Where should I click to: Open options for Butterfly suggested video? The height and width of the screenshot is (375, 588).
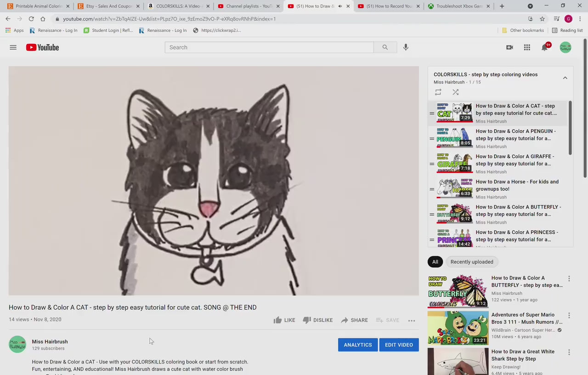click(x=569, y=279)
